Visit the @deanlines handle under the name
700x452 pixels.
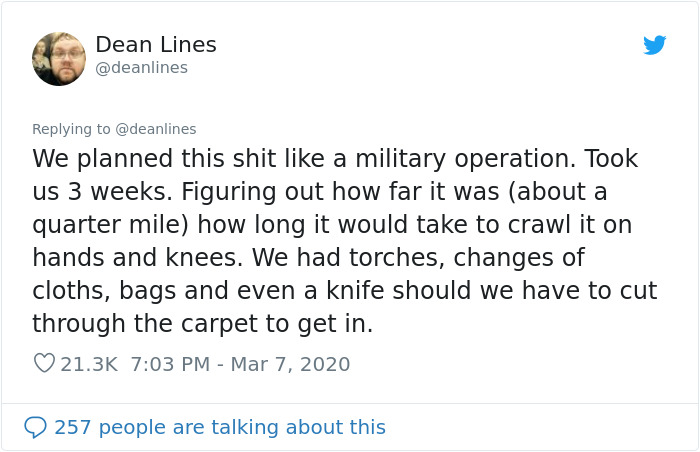pos(141,68)
